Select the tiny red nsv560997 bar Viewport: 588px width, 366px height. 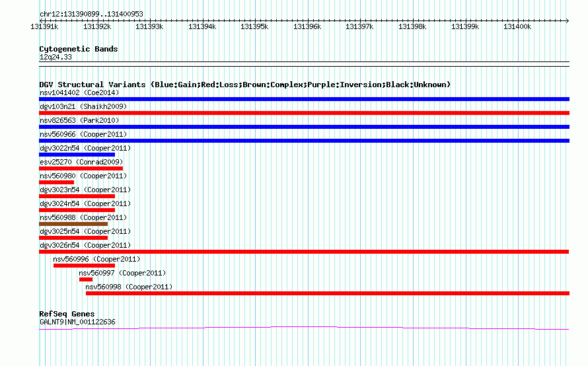(85, 279)
